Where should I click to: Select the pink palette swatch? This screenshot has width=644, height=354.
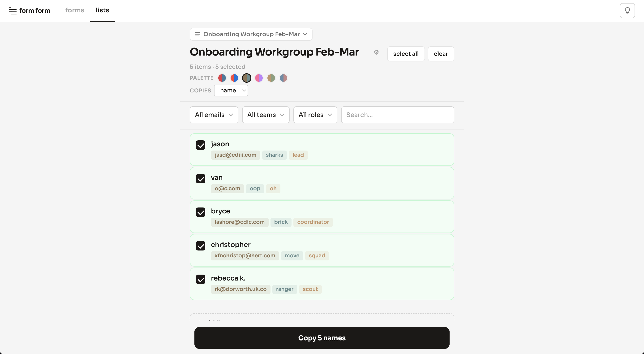(259, 78)
